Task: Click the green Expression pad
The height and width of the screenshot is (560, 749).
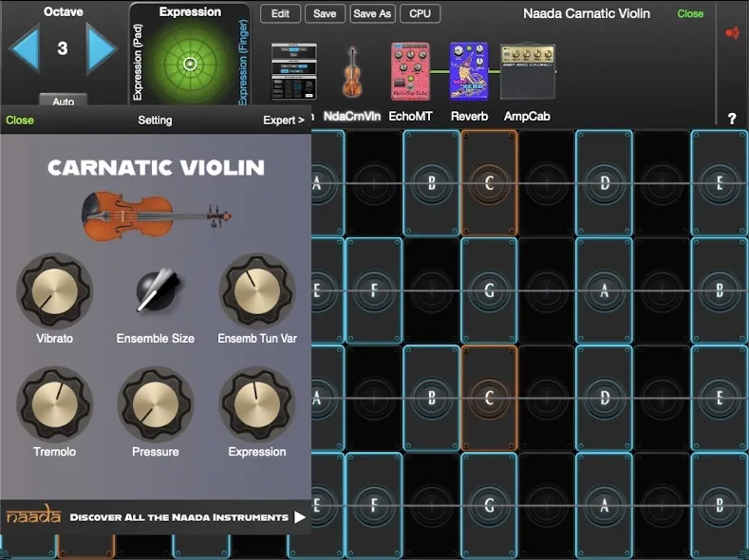Action: pyautogui.click(x=190, y=63)
